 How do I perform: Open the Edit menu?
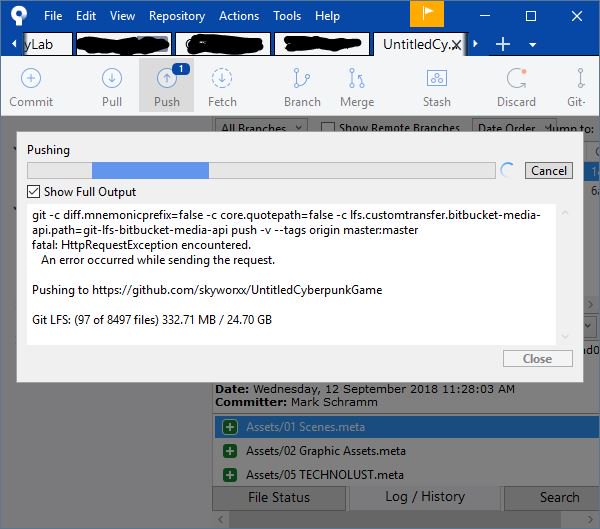86,16
